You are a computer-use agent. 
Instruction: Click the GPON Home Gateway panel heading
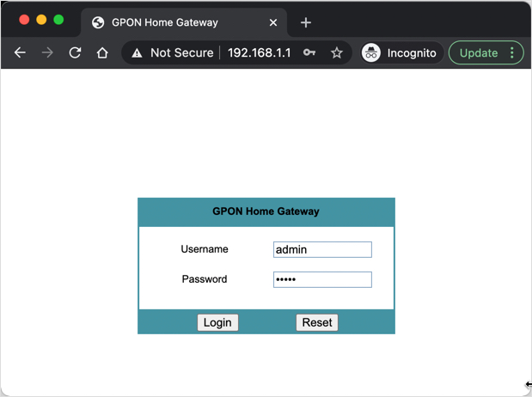pyautogui.click(x=266, y=211)
